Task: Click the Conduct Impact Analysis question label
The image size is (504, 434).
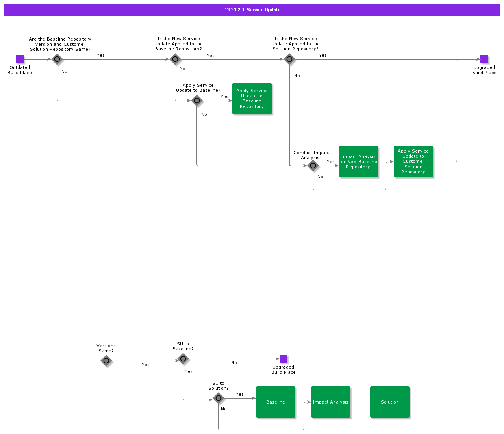Action: pos(311,155)
